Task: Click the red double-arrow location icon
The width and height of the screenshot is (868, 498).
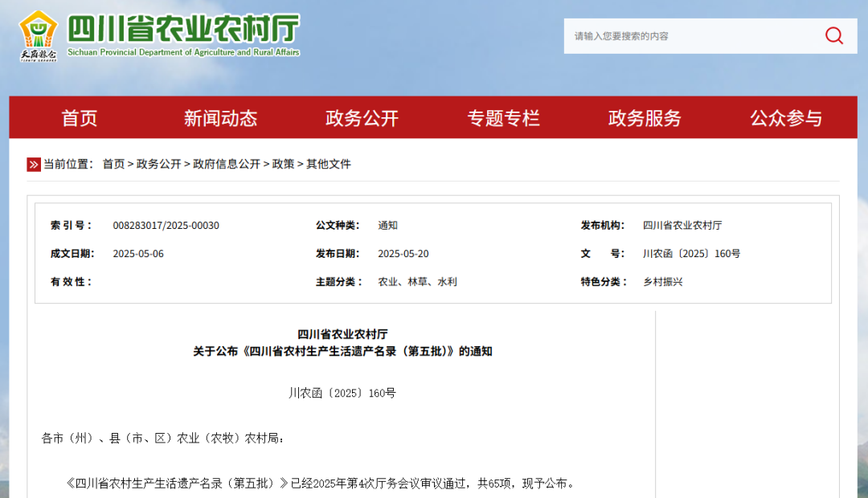Action: tap(34, 165)
